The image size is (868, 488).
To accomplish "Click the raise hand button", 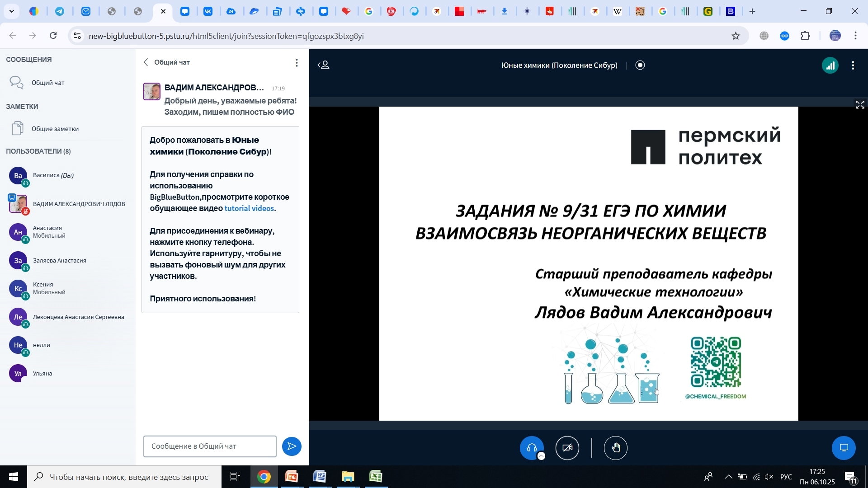I will click(616, 448).
